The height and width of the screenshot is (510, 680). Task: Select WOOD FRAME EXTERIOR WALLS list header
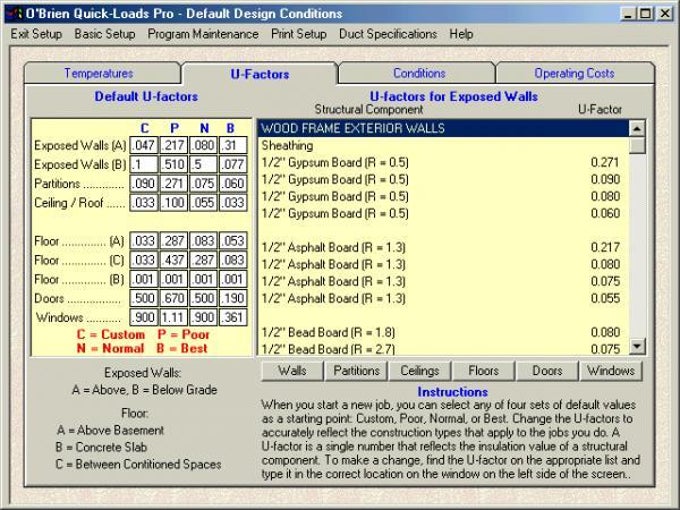[443, 128]
